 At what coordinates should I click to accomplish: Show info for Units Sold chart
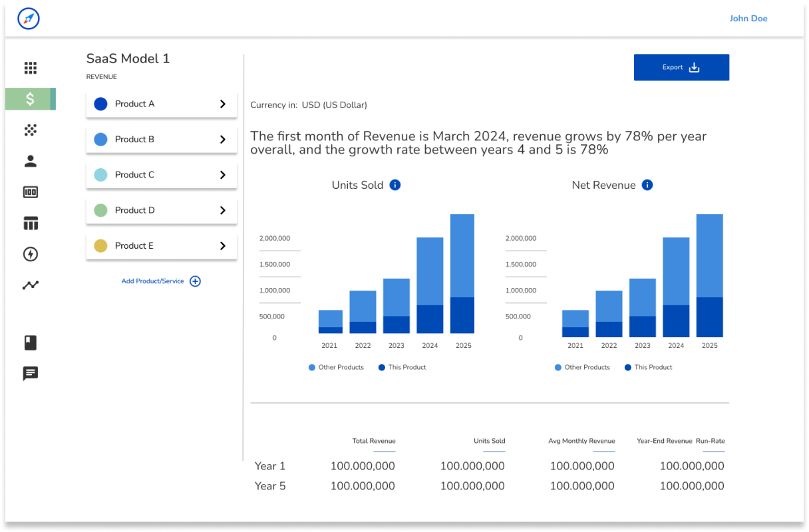[395, 185]
